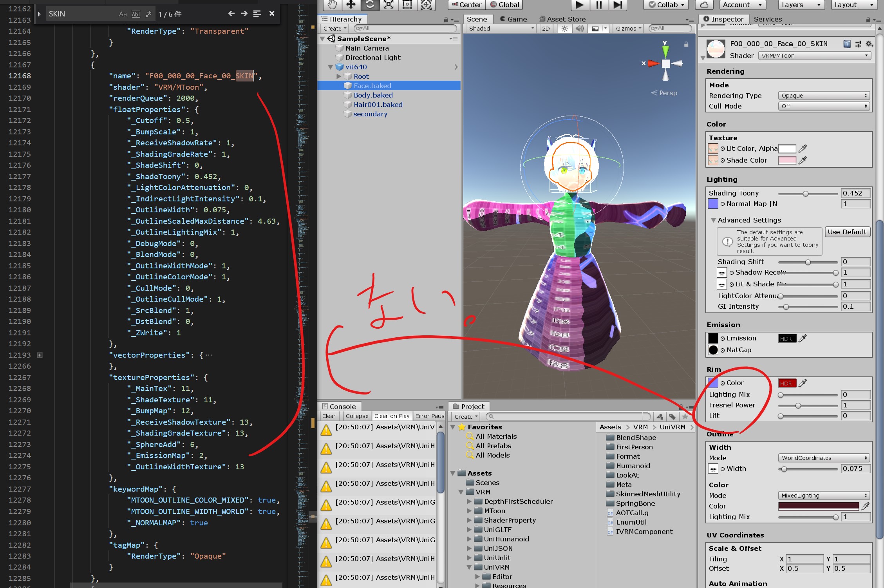The image size is (884, 588).
Task: Select the Hand tool in Unity toolbar
Action: (x=333, y=5)
